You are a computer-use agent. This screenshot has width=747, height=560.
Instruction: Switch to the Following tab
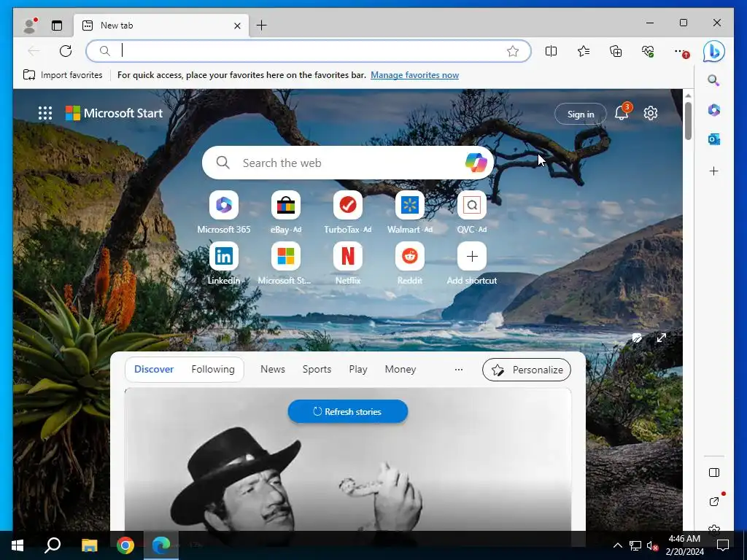tap(213, 369)
